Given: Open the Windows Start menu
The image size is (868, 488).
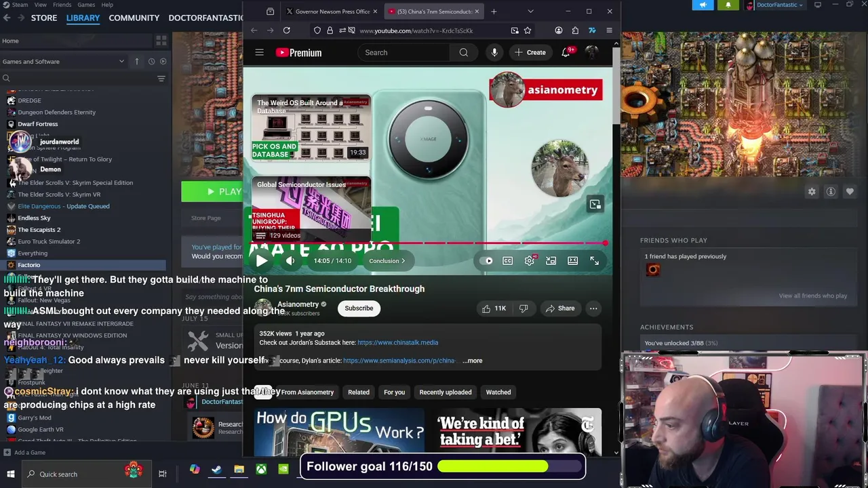Looking at the screenshot, I should click(x=10, y=474).
